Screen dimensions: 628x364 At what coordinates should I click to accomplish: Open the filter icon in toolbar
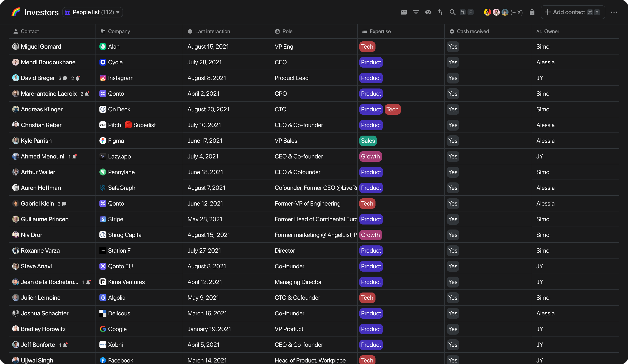click(416, 12)
